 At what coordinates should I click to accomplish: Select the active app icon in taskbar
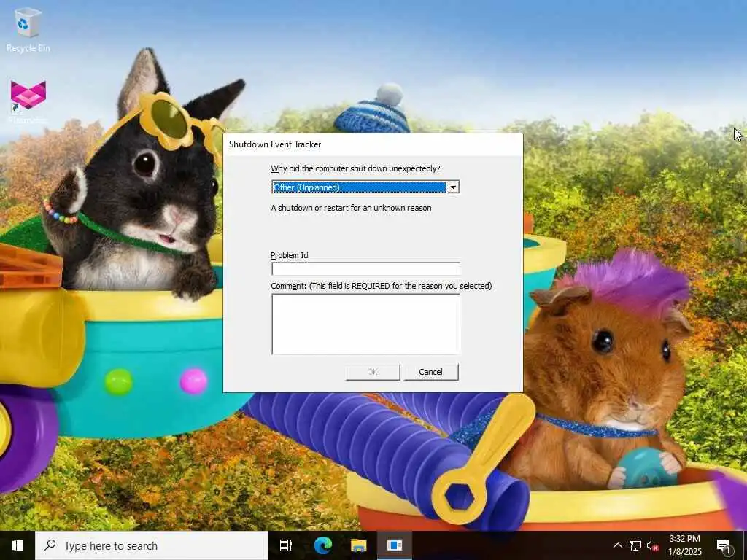click(395, 545)
